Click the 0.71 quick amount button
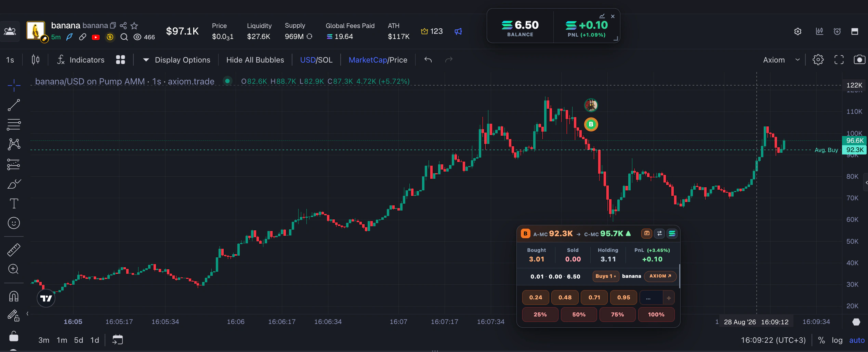 [594, 297]
